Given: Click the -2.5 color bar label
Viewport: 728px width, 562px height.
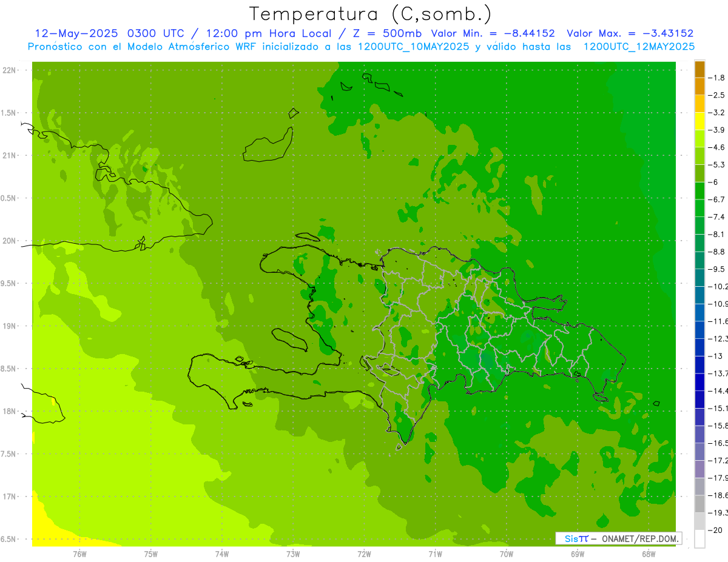Looking at the screenshot, I should click(718, 96).
